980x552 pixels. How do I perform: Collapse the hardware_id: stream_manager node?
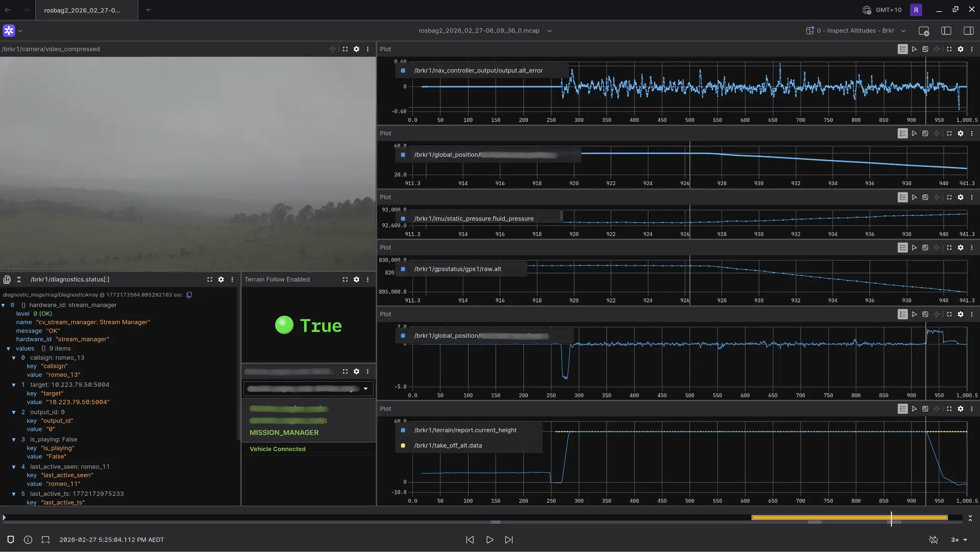3,305
